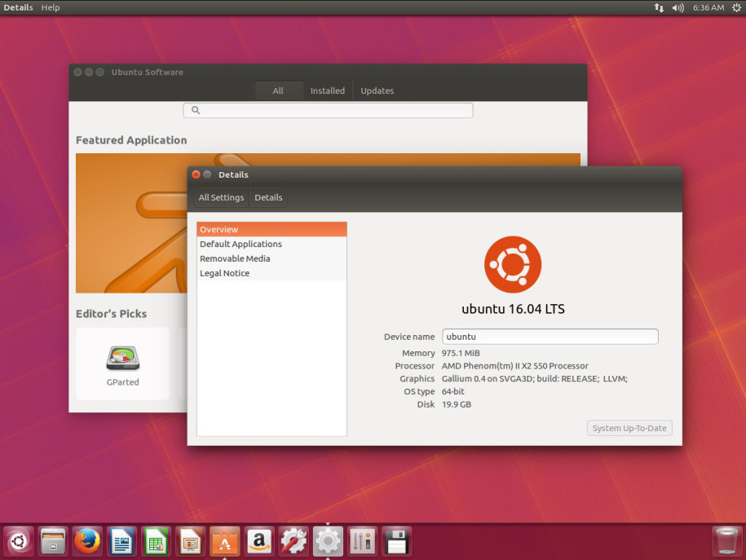The image size is (746, 560).
Task: Open the wrench and gear tools icon
Action: click(x=293, y=541)
